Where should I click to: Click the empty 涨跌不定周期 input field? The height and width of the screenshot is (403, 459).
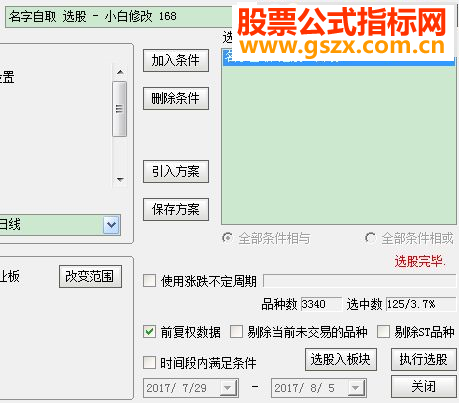pyautogui.click(x=360, y=281)
